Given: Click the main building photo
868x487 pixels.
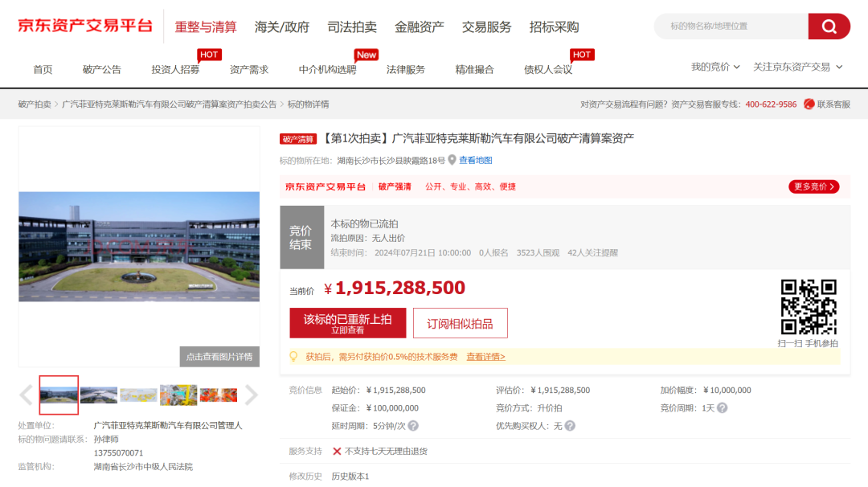Looking at the screenshot, I should 139,246.
